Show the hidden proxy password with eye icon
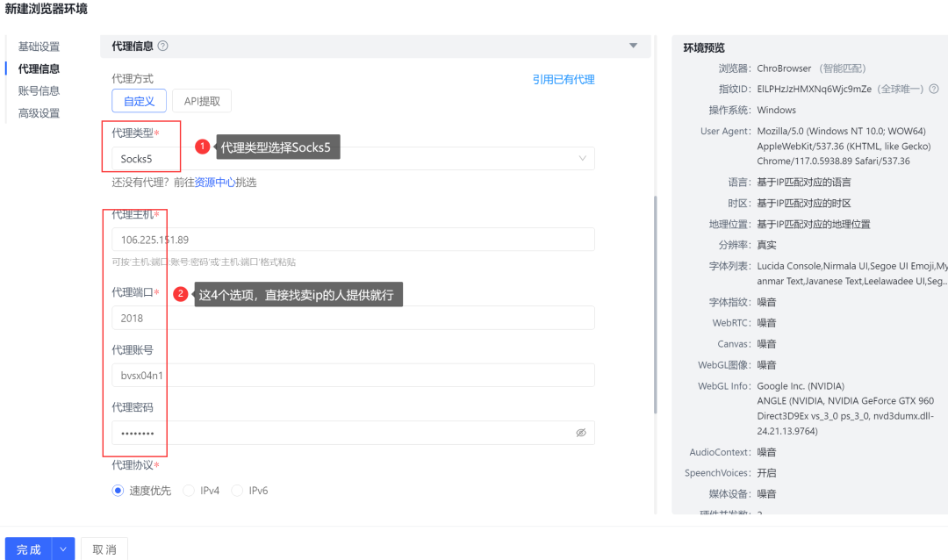The width and height of the screenshot is (948, 560). [580, 433]
